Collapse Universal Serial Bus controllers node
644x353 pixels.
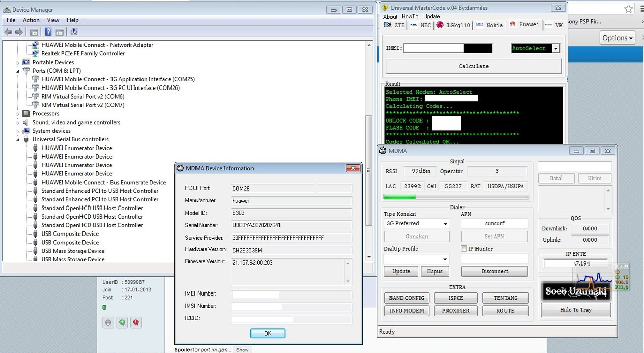point(18,139)
